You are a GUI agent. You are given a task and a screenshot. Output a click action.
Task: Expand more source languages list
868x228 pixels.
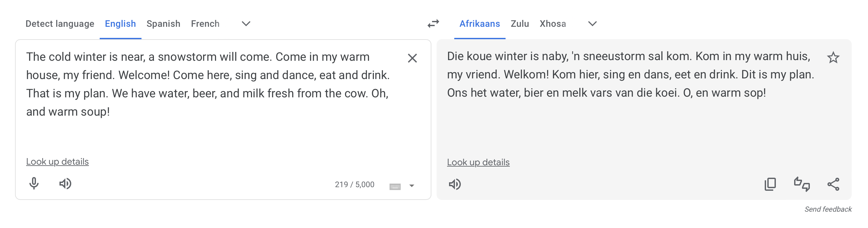coord(246,24)
